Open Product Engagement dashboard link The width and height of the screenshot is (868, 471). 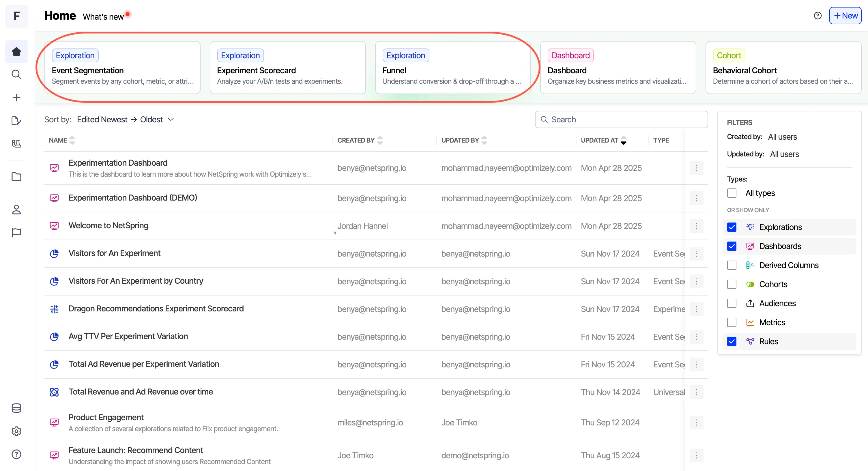point(106,417)
